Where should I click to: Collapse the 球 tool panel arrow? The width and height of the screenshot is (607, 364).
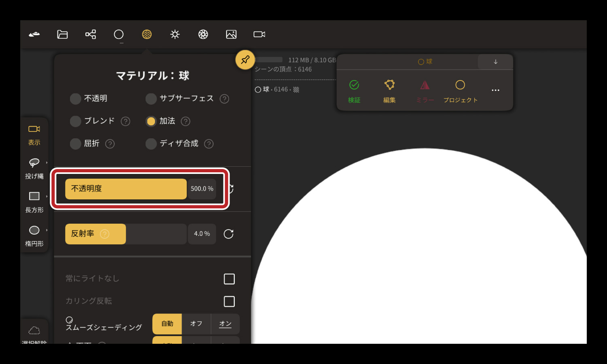tap(495, 62)
